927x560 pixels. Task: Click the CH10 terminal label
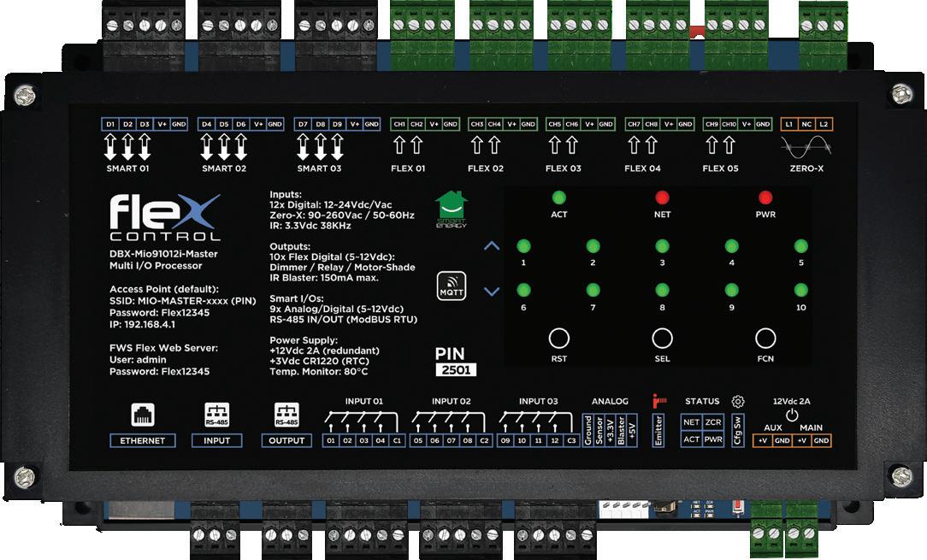[x=729, y=124]
